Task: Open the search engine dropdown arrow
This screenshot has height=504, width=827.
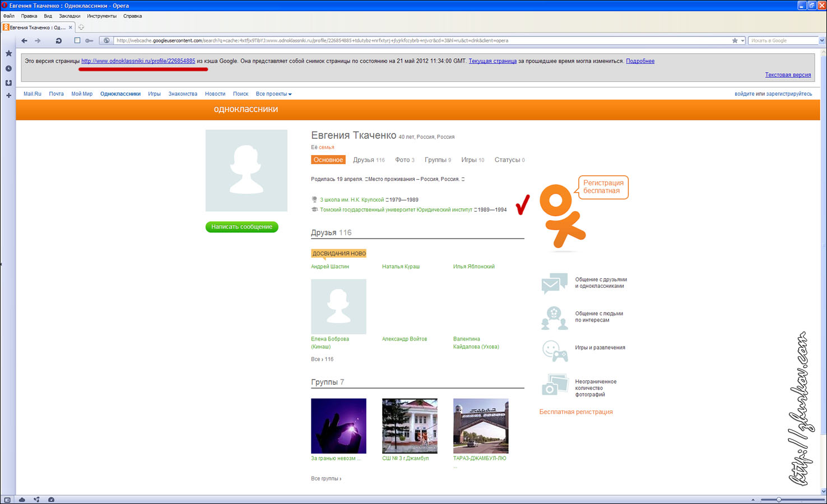Action: pyautogui.click(x=822, y=40)
